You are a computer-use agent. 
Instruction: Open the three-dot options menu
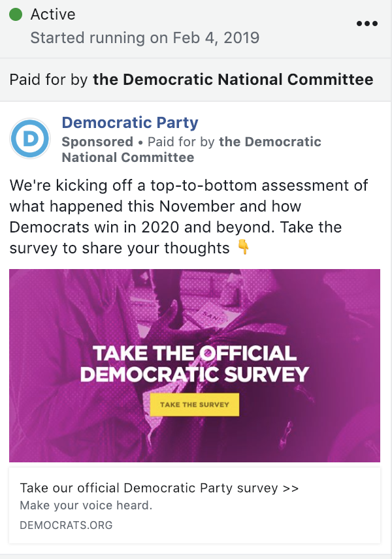point(367,24)
